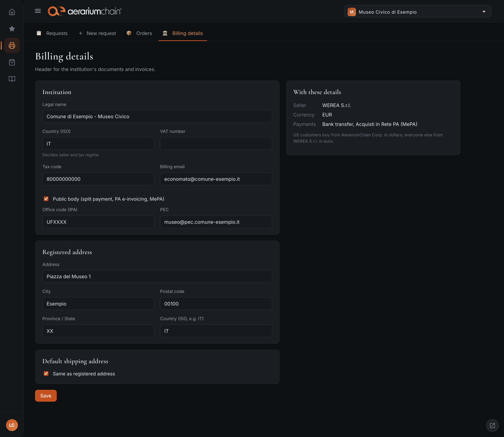Screen dimensions: 504x437
Task: Open the shopping bag icon in sidebar
Action: coord(12,62)
